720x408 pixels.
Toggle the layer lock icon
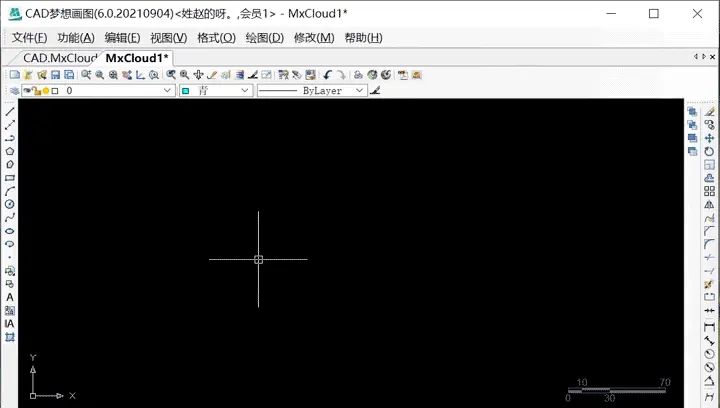tap(37, 91)
